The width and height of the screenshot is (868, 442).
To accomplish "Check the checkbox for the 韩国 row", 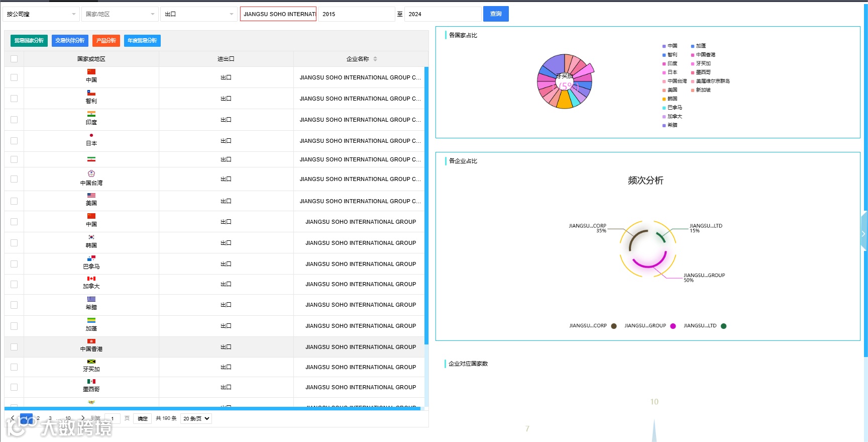I will [x=14, y=243].
